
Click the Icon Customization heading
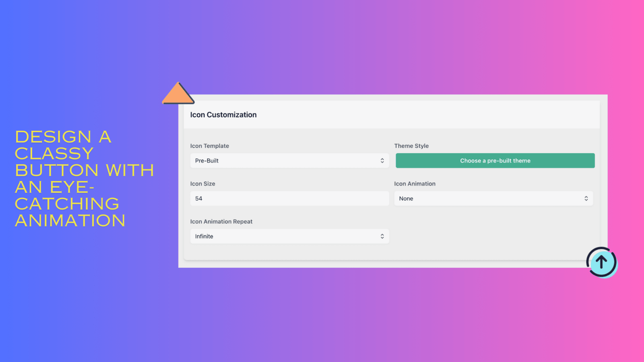(223, 115)
